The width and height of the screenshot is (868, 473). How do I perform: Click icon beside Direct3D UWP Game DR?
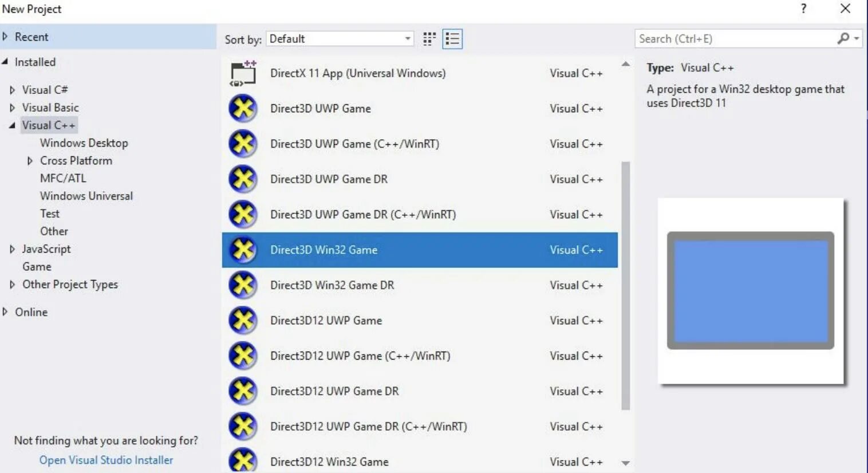coord(243,179)
